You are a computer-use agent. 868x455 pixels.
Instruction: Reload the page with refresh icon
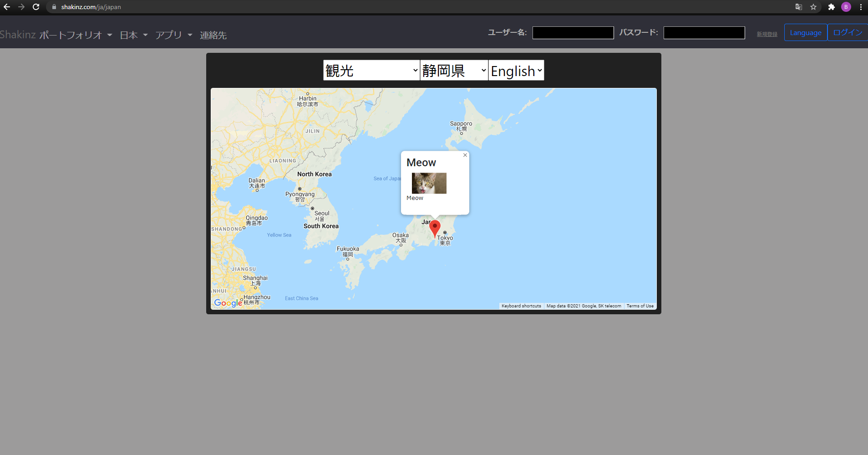click(x=36, y=7)
